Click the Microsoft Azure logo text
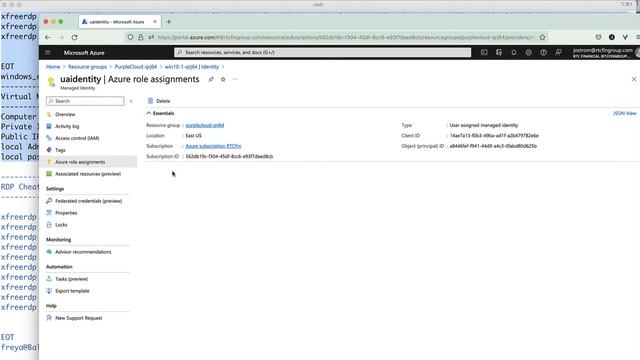The width and height of the screenshot is (640, 360). pyautogui.click(x=84, y=53)
